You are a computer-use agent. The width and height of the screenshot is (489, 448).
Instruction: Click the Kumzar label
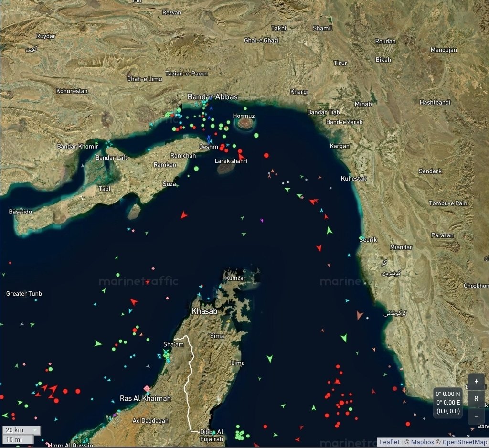[x=235, y=278]
